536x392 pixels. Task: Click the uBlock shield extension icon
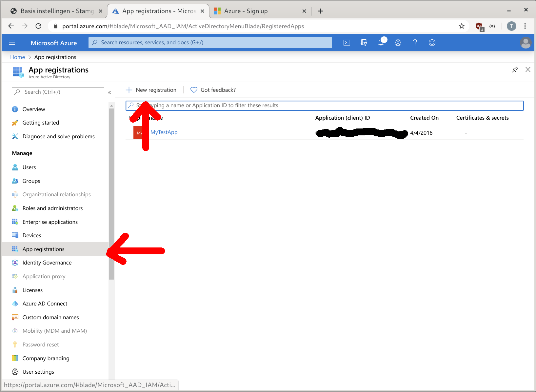tap(479, 27)
